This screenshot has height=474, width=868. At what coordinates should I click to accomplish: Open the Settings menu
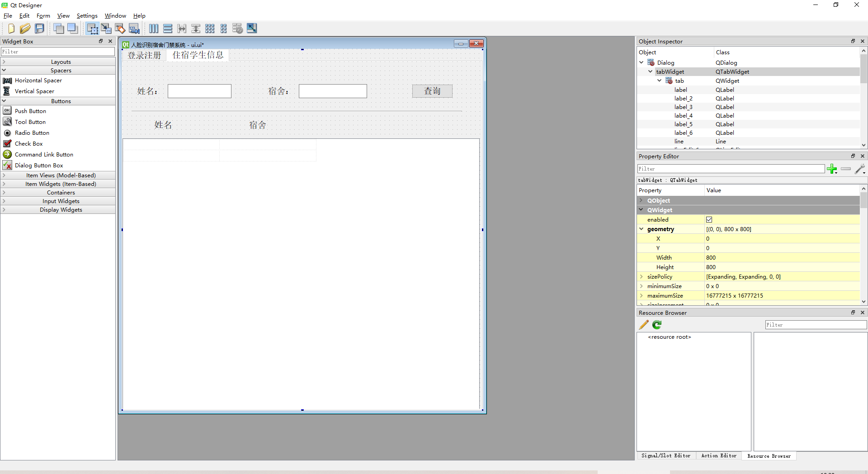87,16
